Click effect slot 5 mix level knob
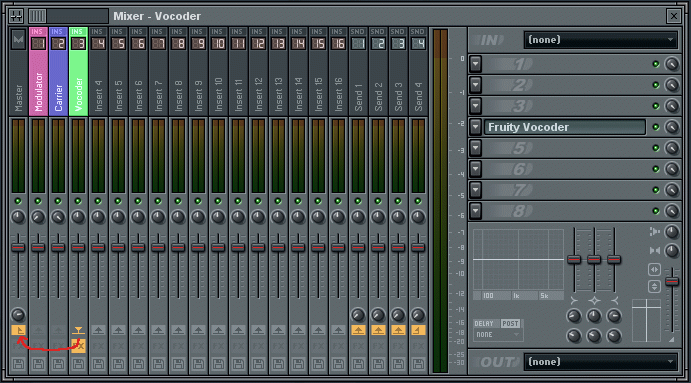691x383 pixels. tap(672, 148)
